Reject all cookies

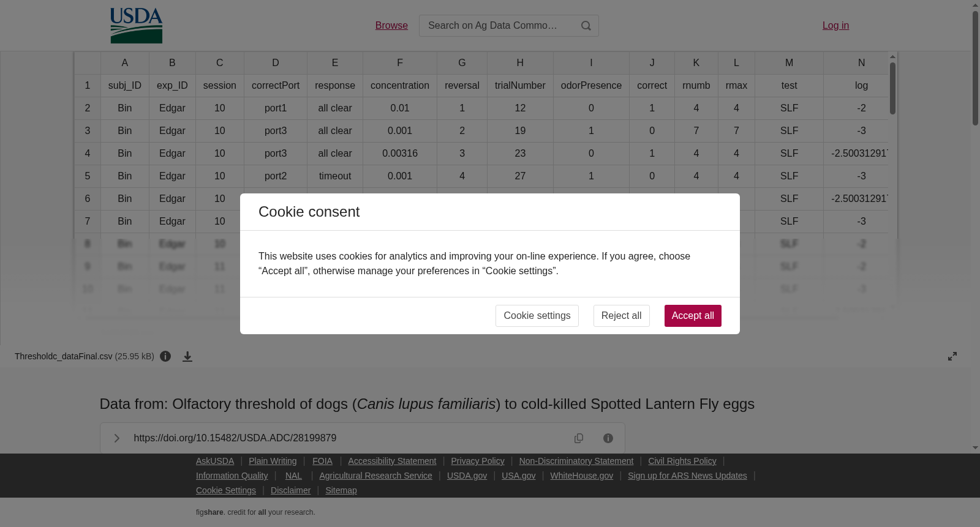point(622,316)
